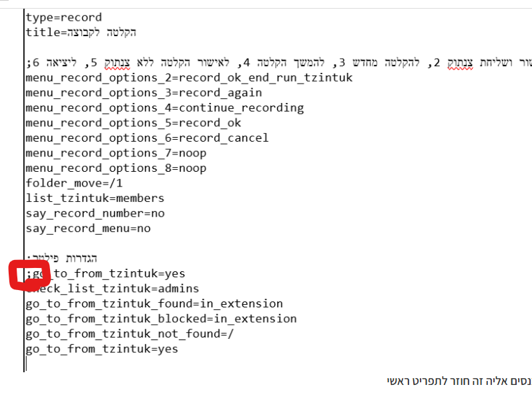Click the continue_recording option line
Screen dimensions: 532x409
coord(164,108)
